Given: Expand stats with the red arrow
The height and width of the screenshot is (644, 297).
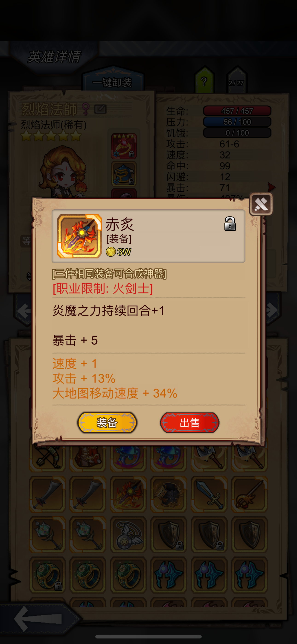Looking at the screenshot, I should coord(271,187).
